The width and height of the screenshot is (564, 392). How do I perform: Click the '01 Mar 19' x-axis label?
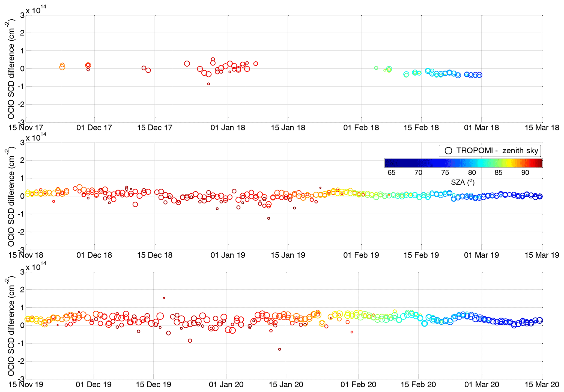[x=481, y=255]
